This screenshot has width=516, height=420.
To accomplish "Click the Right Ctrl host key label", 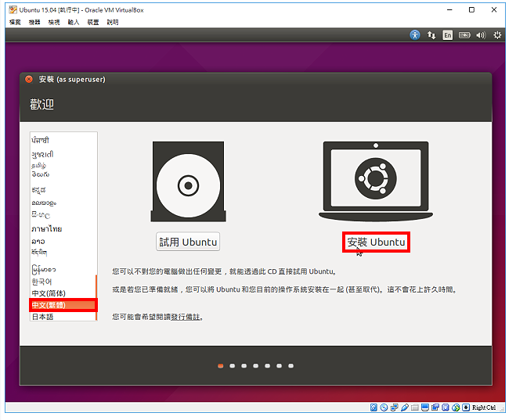I will [484, 407].
